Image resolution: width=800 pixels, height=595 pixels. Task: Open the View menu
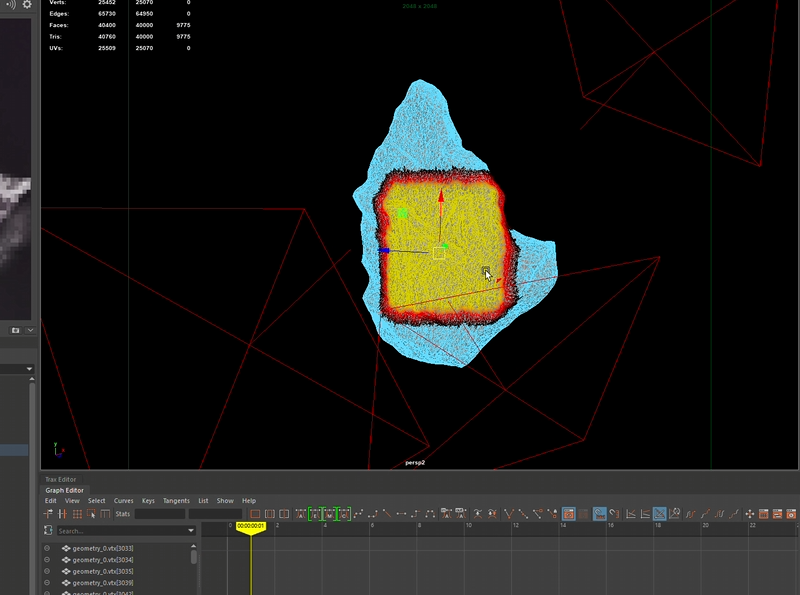[x=72, y=501]
